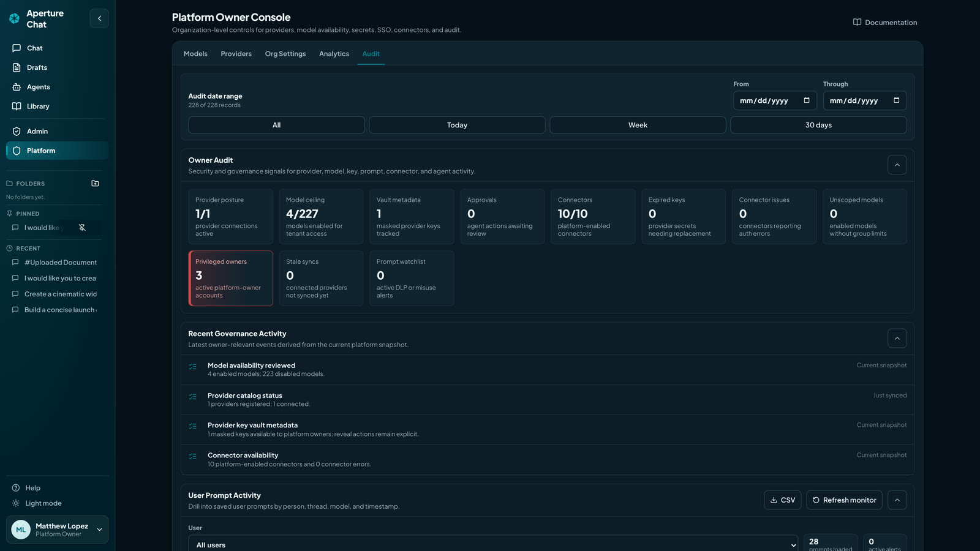Open the Approvals card
980x551 pixels.
click(x=502, y=217)
